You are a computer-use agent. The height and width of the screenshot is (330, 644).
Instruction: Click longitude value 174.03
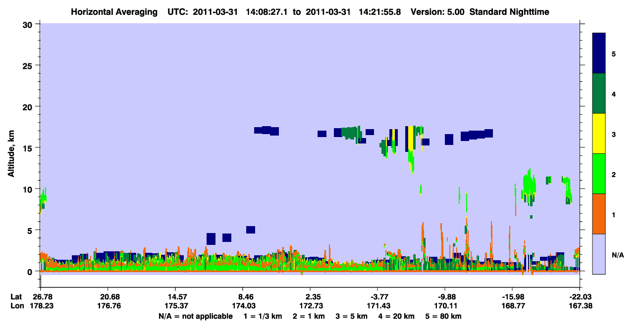[x=243, y=306]
